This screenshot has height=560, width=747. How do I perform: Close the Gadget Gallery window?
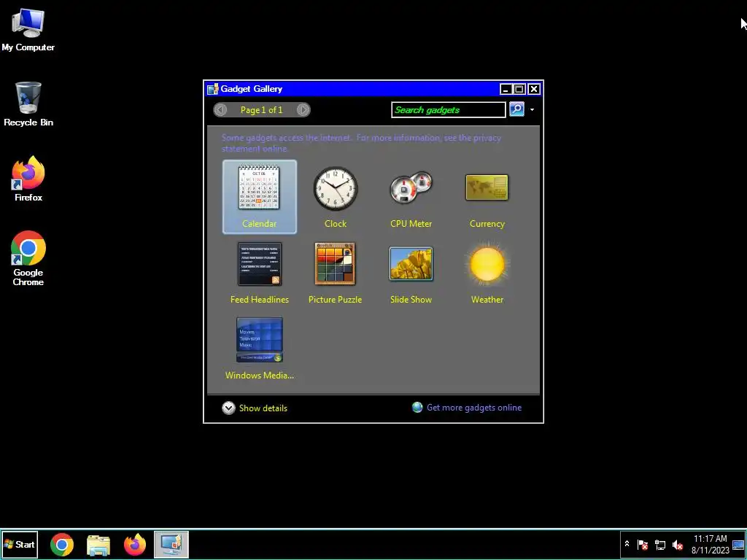[534, 89]
